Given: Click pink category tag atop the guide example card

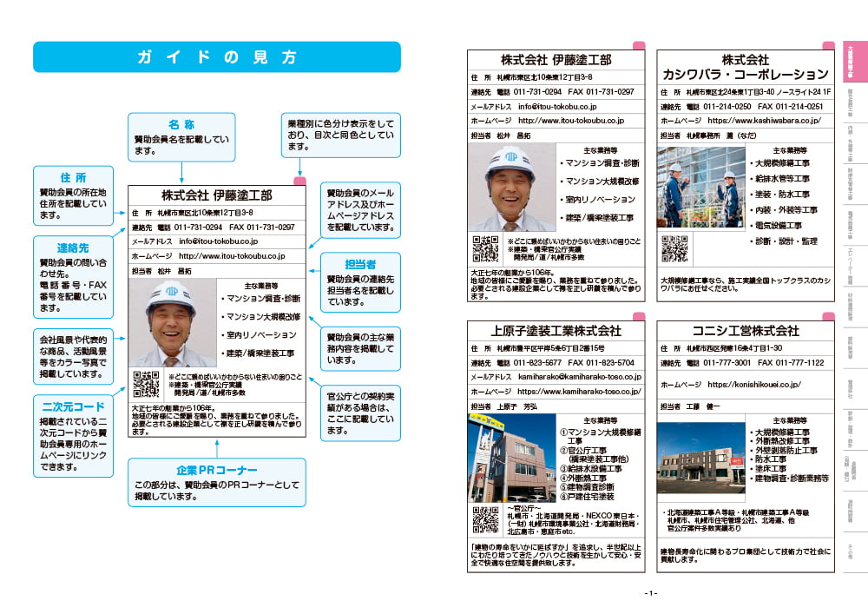Looking at the screenshot, I should tap(299, 181).
